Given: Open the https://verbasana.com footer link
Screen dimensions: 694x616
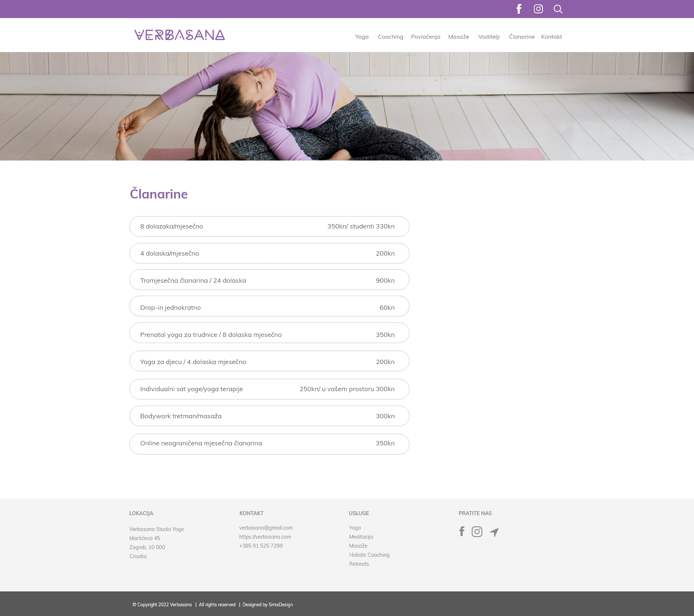Looking at the screenshot, I should tap(265, 537).
